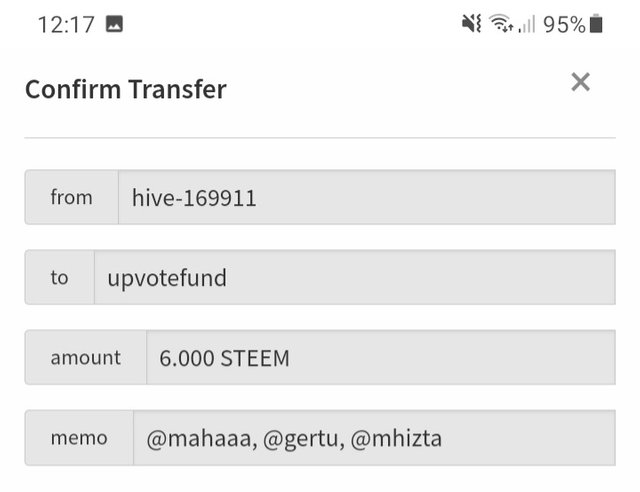The height and width of the screenshot is (492, 640).
Task: Tap the 12:17 clock in status bar
Action: click(x=66, y=24)
